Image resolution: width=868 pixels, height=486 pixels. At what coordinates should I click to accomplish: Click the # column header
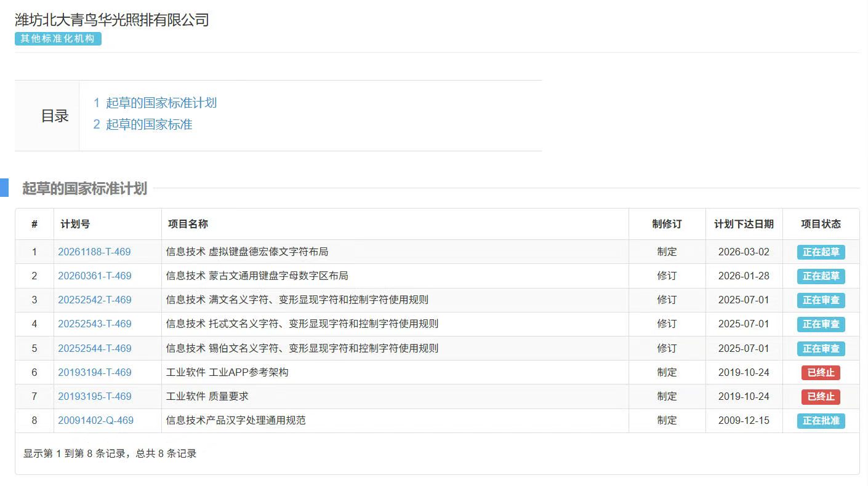[x=34, y=224]
